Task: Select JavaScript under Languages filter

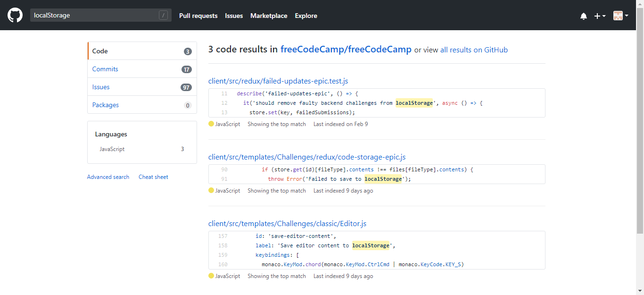Action: coord(112,149)
